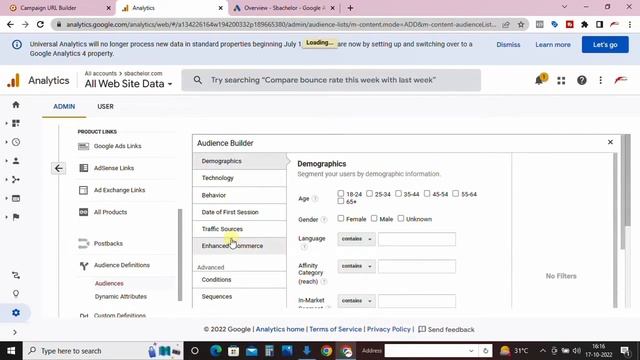Open Windows Start menu
The image size is (640, 360).
(11, 351)
